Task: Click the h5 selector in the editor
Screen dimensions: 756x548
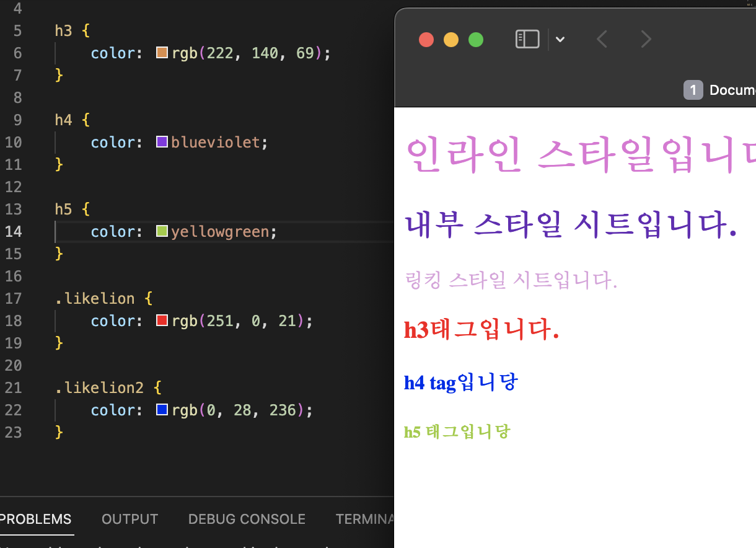Action: point(64,210)
